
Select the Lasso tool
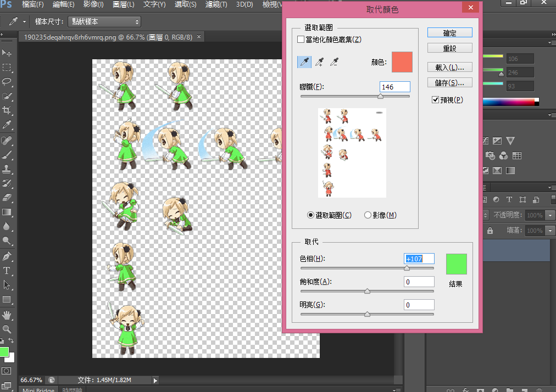[x=7, y=81]
